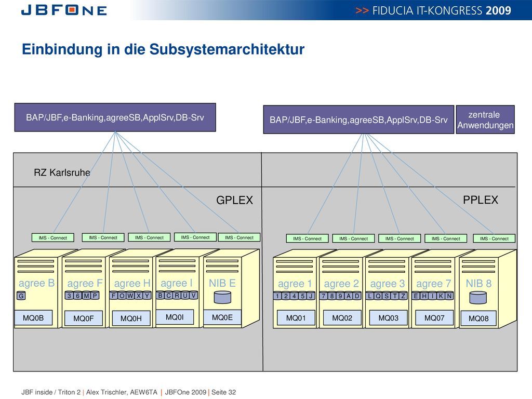Click the JBFONE logo
Screen dimensions: 532x399
64,10
